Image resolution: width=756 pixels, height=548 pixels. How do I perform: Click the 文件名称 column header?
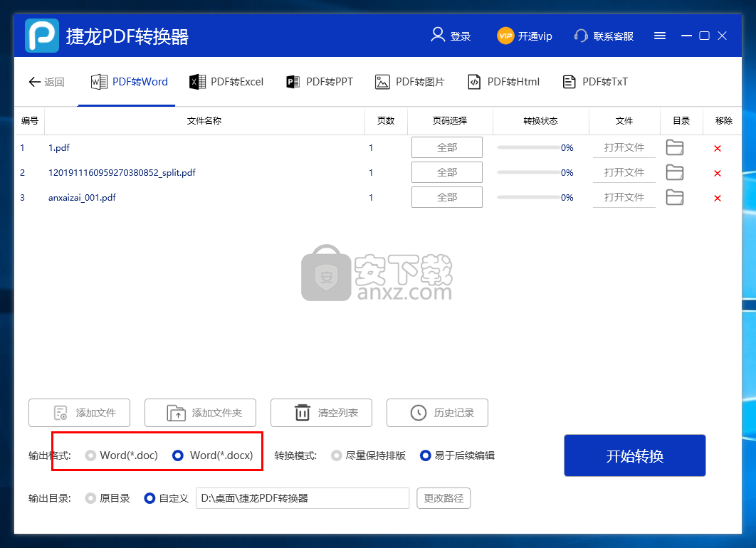(x=204, y=121)
